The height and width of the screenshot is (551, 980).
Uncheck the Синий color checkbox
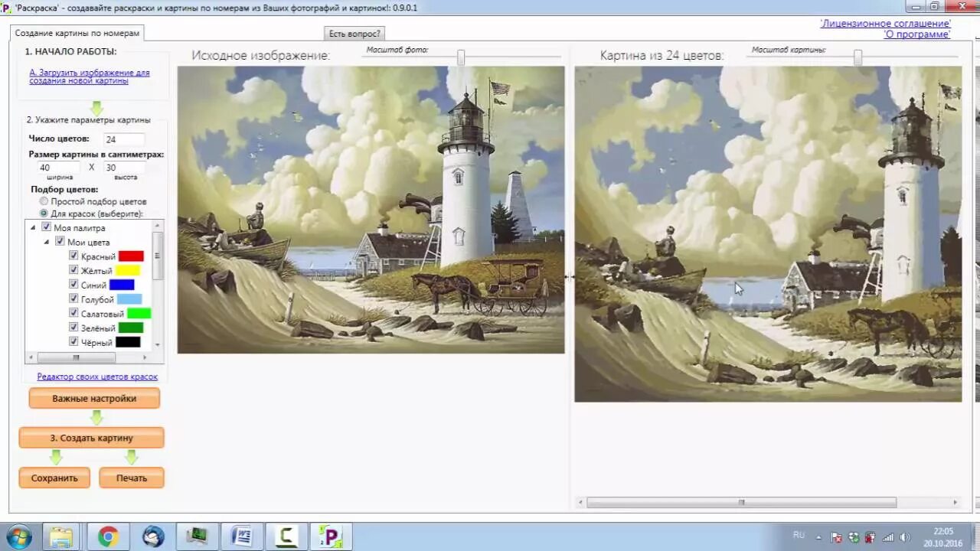[x=73, y=285]
